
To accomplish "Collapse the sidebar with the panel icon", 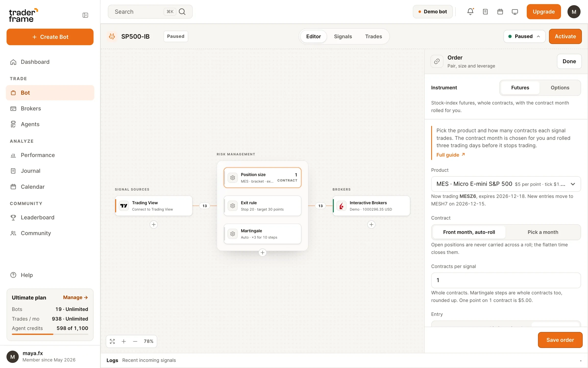I will point(85,15).
